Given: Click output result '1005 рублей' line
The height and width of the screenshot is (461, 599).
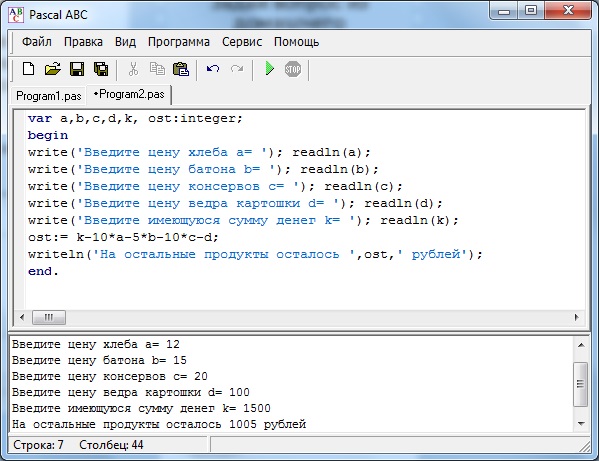Looking at the screenshot, I should [x=159, y=424].
